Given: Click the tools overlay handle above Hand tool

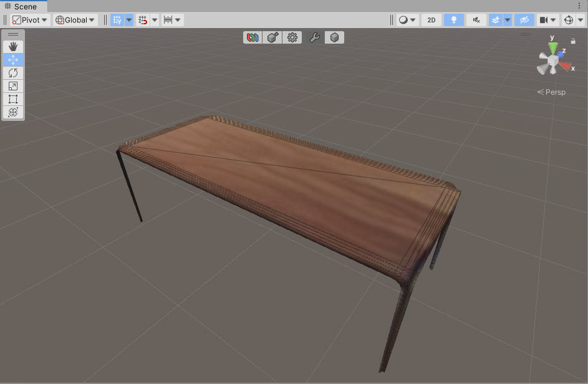Looking at the screenshot, I should click(13, 34).
